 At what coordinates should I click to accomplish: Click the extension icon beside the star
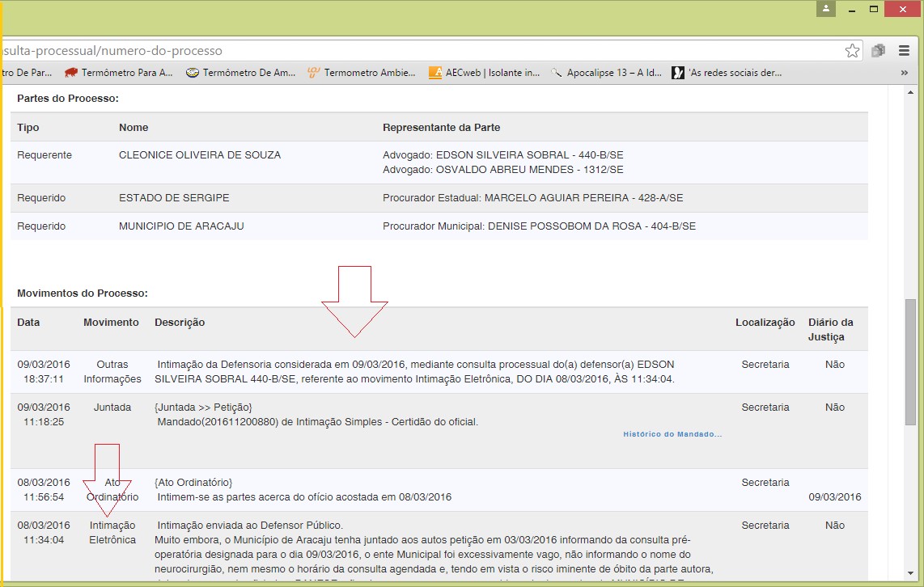[878, 51]
